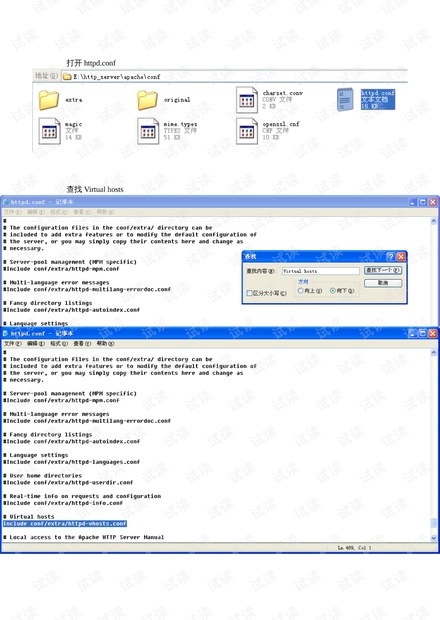
Task: Open the File menu in lower Notepad
Action: pos(13,344)
